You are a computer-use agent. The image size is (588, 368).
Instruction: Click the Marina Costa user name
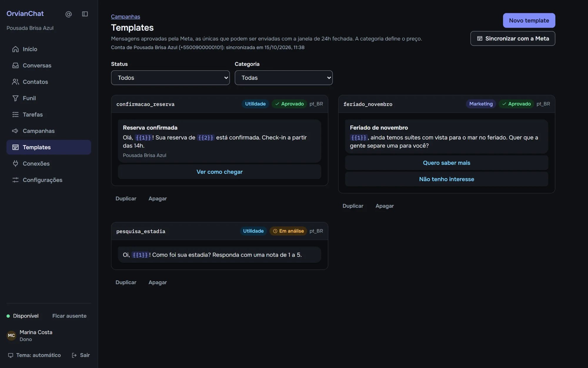tap(36, 332)
